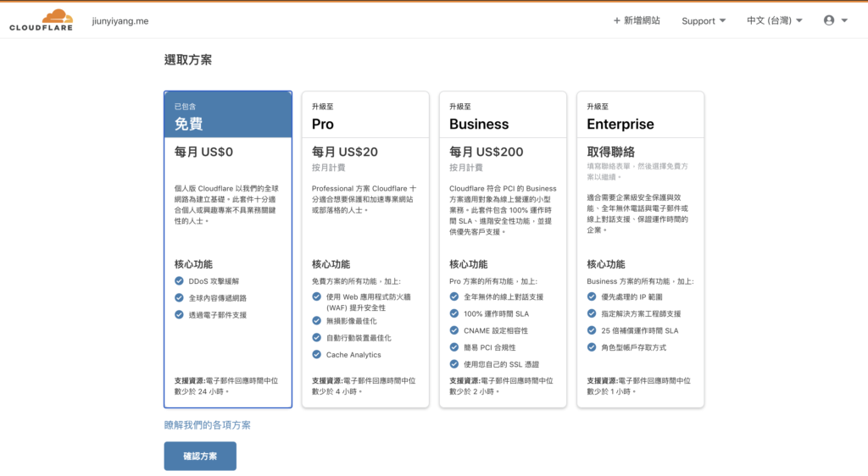Click the 全球內容傳遞網路 feature text
Viewport: 868px width, 476px height.
tap(218, 298)
